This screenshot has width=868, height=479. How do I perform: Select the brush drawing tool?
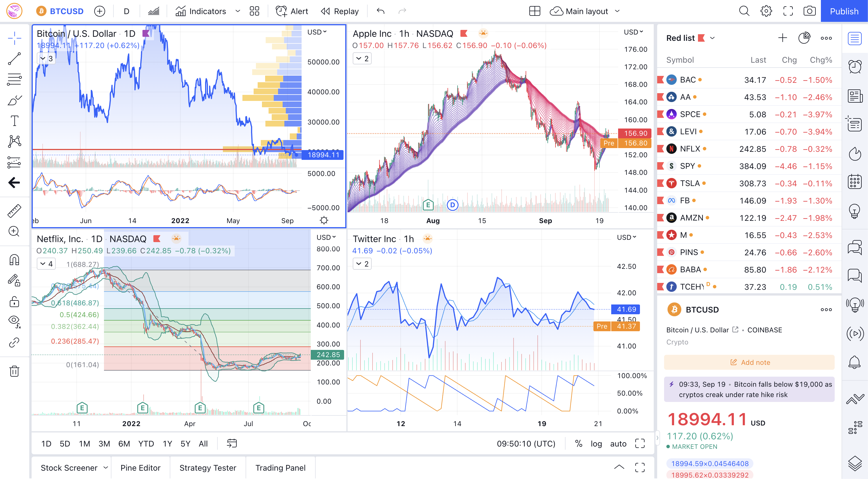coord(14,100)
